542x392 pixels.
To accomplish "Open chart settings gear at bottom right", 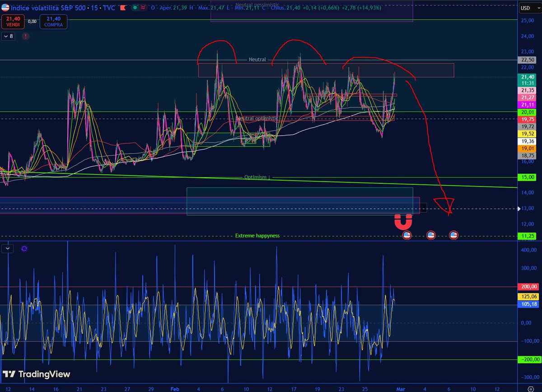I will (x=531, y=388).
